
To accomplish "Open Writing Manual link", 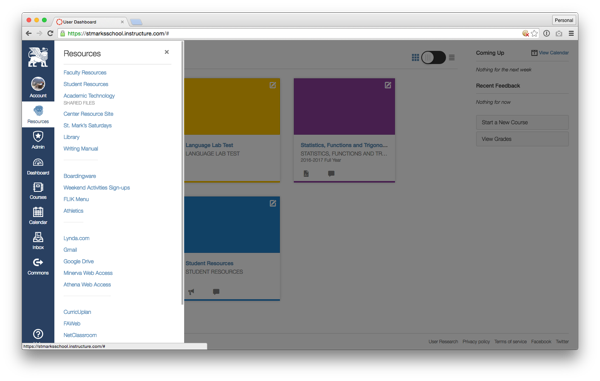I will 81,149.
